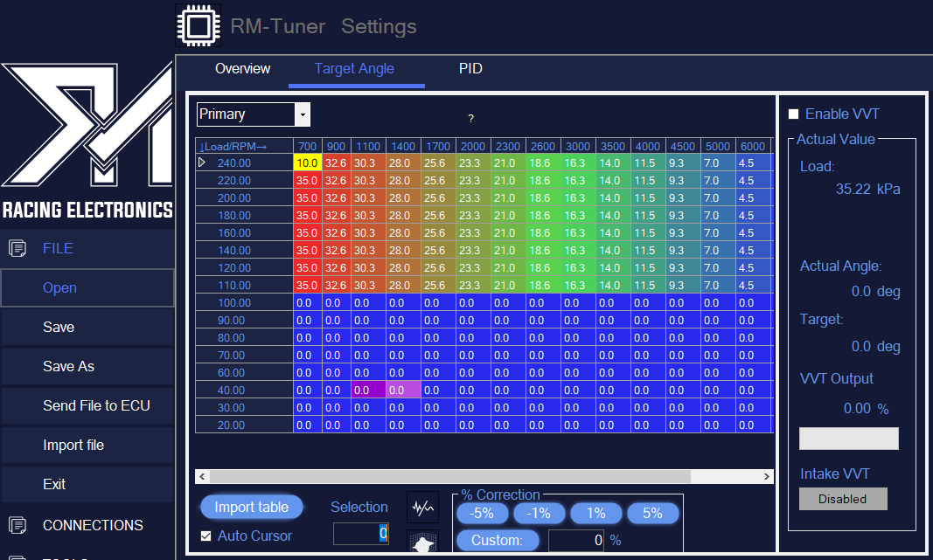The height and width of the screenshot is (560, 933).
Task: Enable the VVT checkbox
Action: (794, 114)
